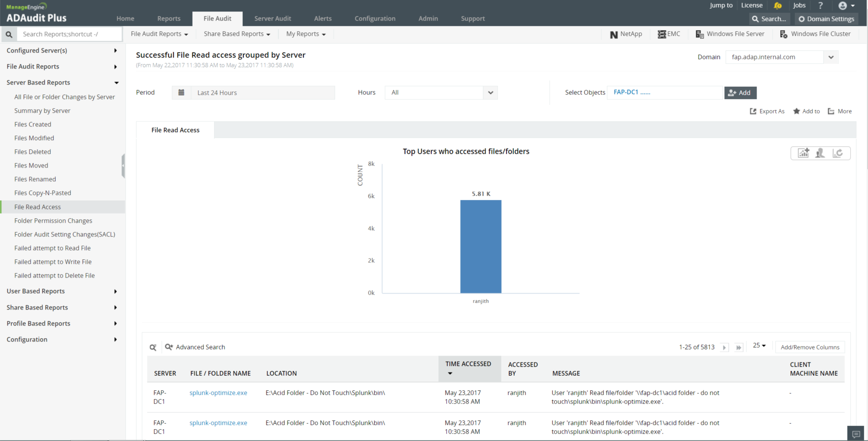Click the Add objects button
This screenshot has height=441, width=868.
click(x=740, y=93)
